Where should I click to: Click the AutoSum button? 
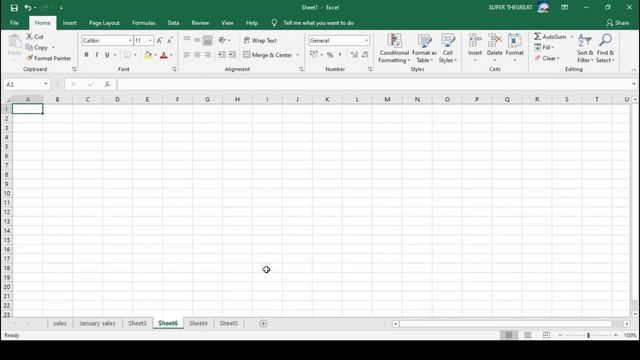tap(550, 37)
